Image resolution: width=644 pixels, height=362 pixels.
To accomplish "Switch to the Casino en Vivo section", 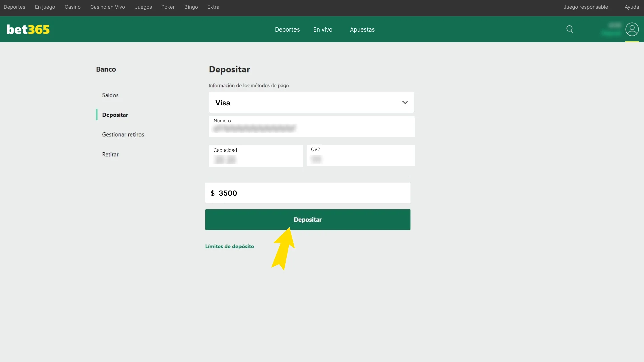I will click(107, 7).
